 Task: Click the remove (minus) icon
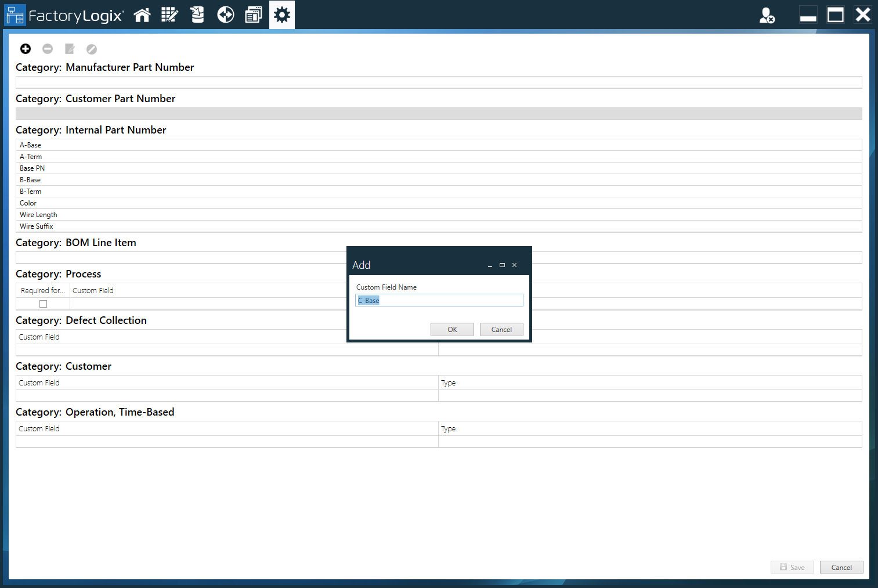point(47,49)
